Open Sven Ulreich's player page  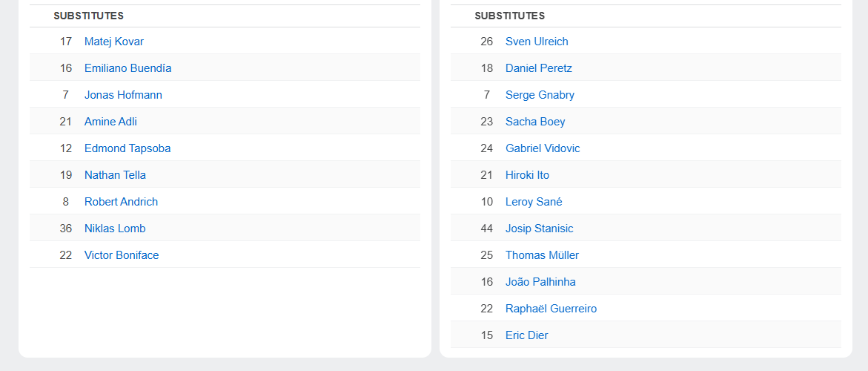coord(537,42)
